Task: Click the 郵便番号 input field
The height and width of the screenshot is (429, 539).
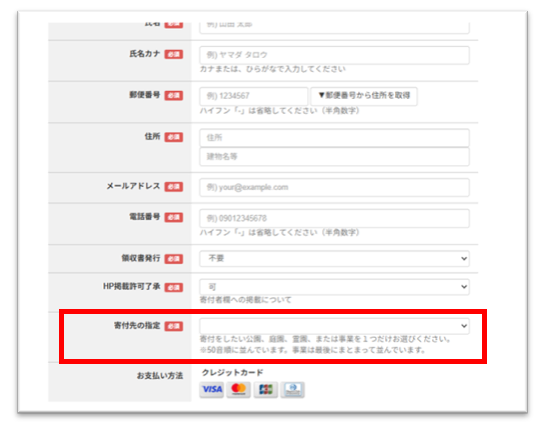Action: click(x=253, y=96)
